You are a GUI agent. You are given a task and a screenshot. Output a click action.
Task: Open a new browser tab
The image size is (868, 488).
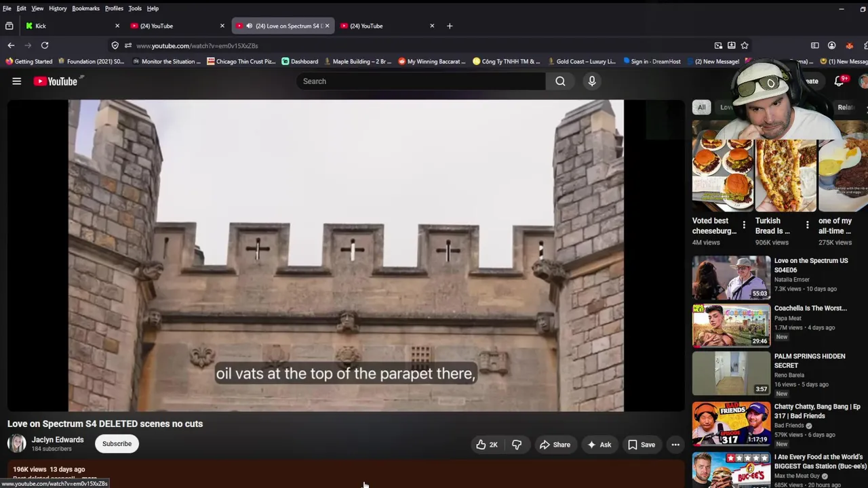[x=450, y=26]
